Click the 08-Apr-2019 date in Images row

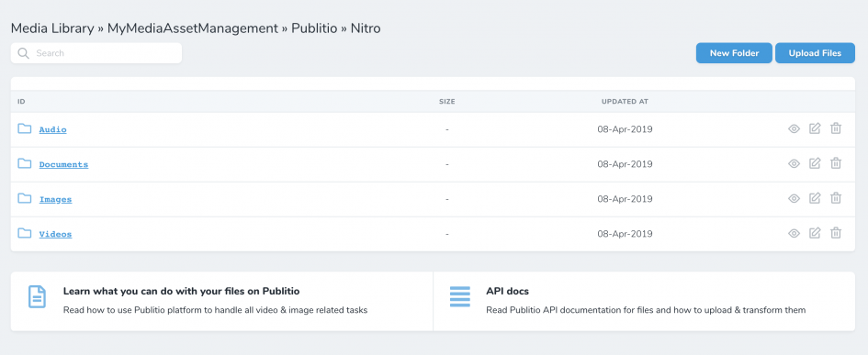click(625, 199)
